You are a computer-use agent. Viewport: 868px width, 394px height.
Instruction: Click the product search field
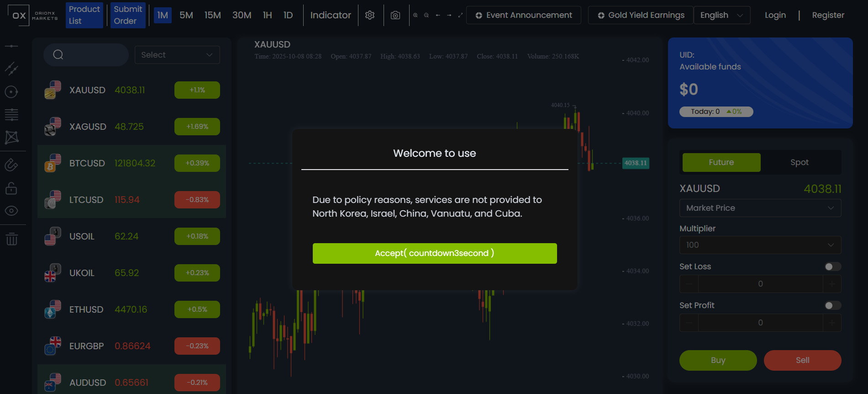(x=86, y=55)
